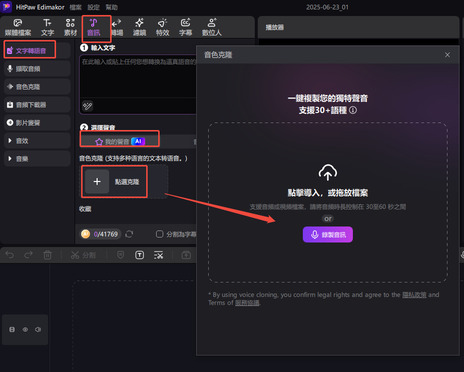The height and width of the screenshot is (372, 464).
Task: Expand the 音樂 music section
Action: (x=37, y=159)
